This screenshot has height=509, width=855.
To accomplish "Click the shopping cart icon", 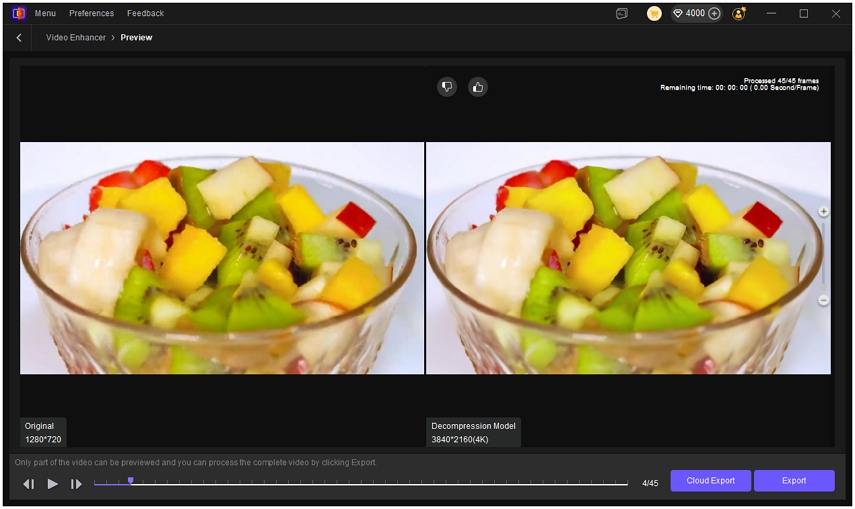I will point(654,14).
